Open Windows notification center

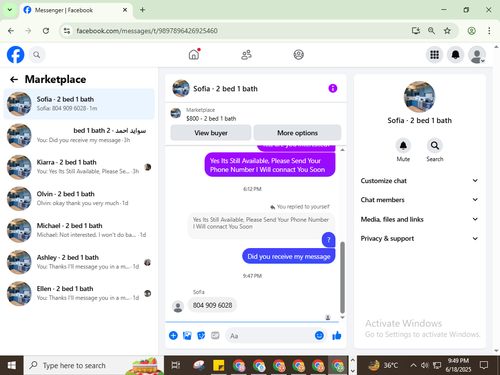tap(484, 365)
